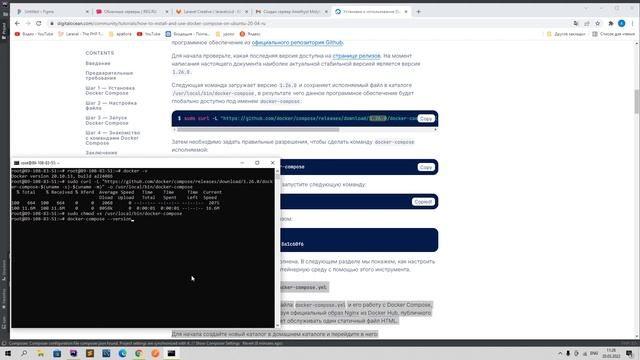Go forward in the browser
The image size is (640, 360).
coord(28,23)
